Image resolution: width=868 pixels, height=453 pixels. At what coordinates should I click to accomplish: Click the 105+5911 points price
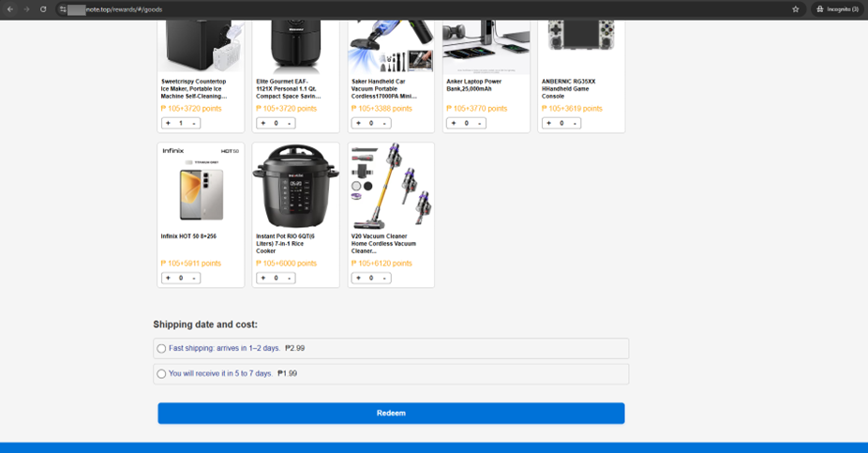[x=191, y=264]
